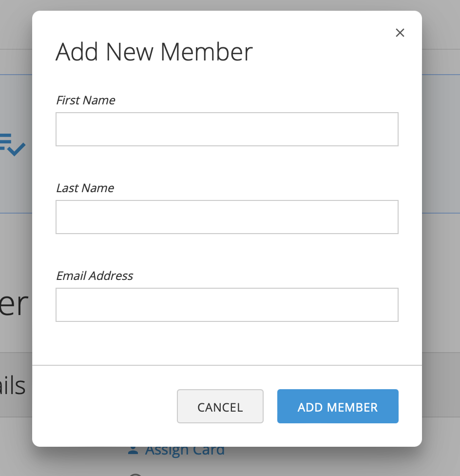Focus the Last Name input box
Viewport: 460px width, 476px height.
pyautogui.click(x=227, y=217)
